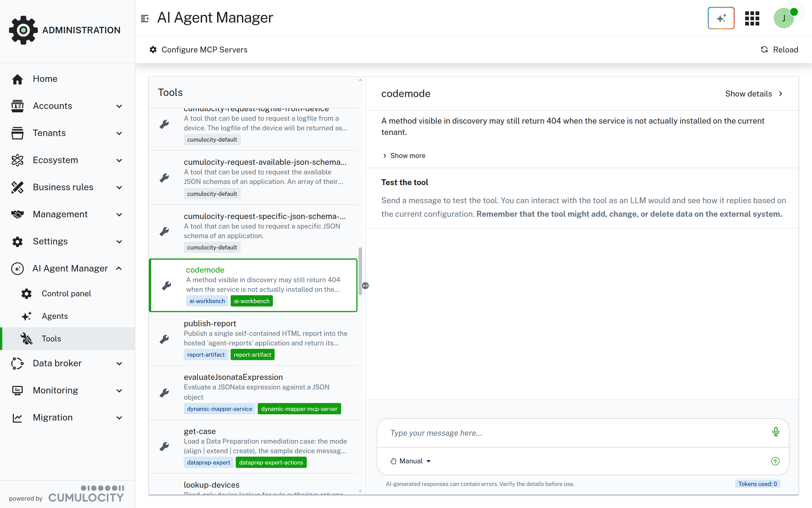Click the Data broker icon

point(17,363)
